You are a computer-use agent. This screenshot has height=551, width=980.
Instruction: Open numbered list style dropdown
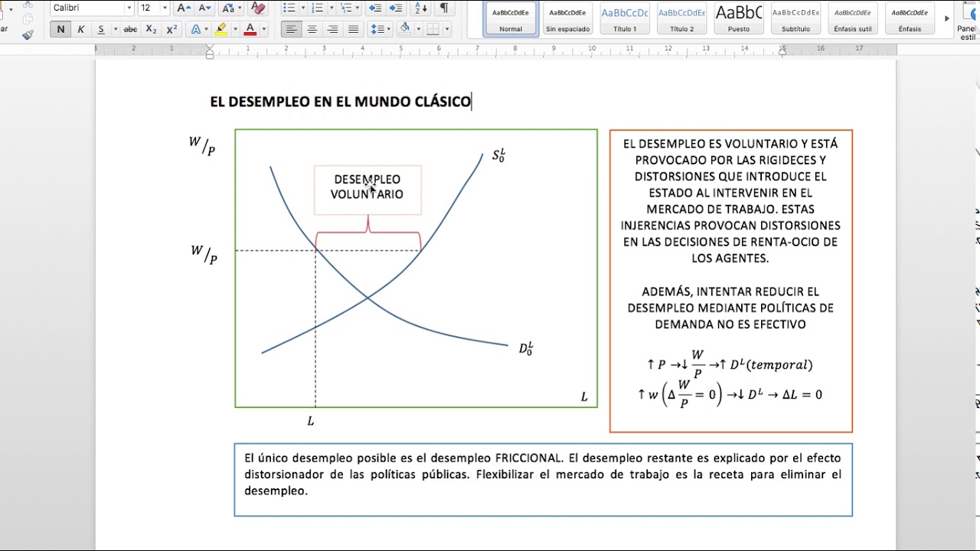click(x=330, y=8)
